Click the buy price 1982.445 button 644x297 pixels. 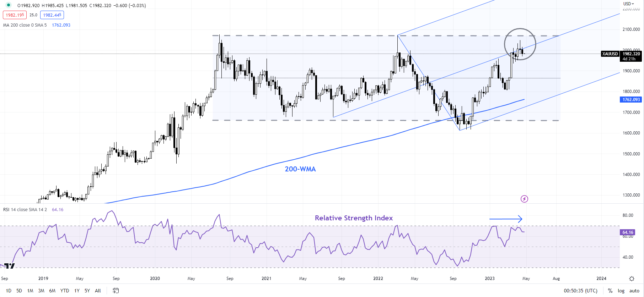52,15
